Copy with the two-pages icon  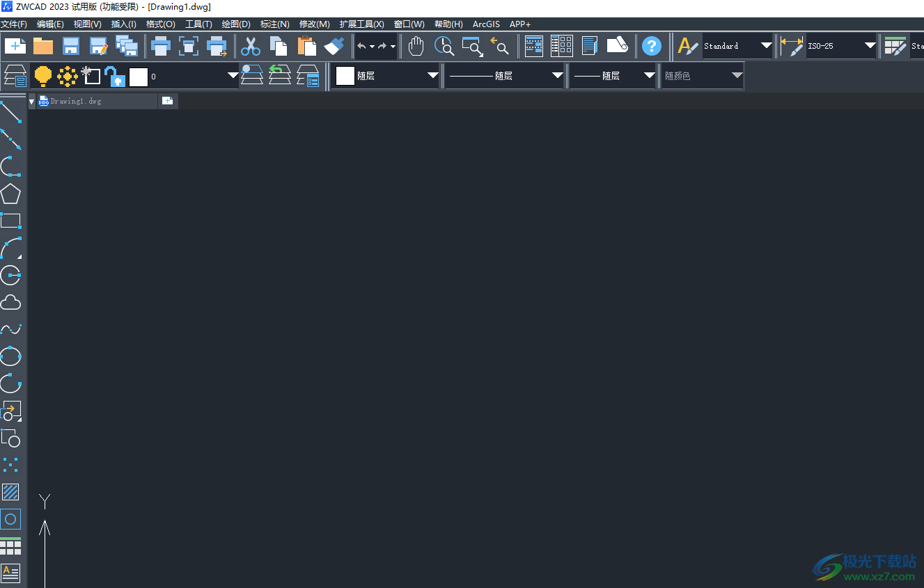279,46
